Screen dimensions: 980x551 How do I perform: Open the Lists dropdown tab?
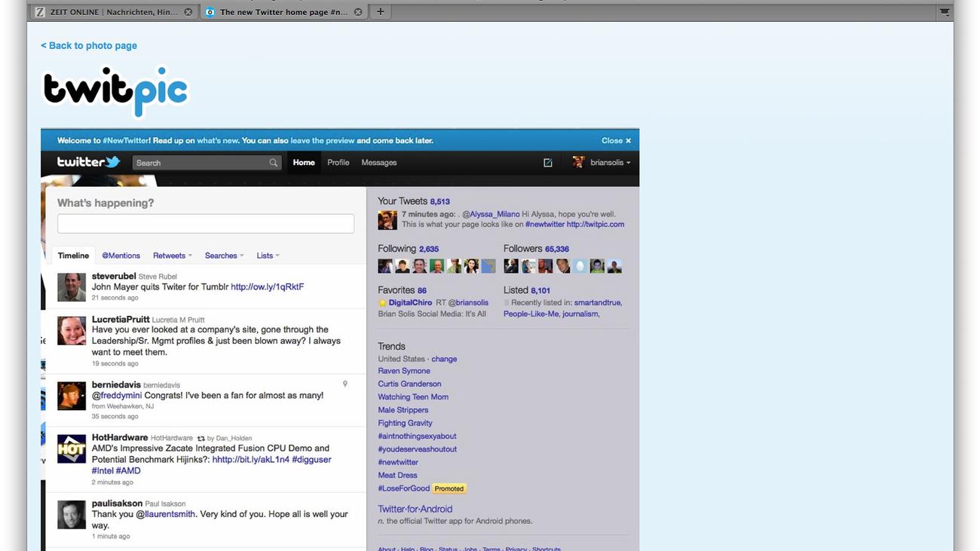(x=268, y=256)
